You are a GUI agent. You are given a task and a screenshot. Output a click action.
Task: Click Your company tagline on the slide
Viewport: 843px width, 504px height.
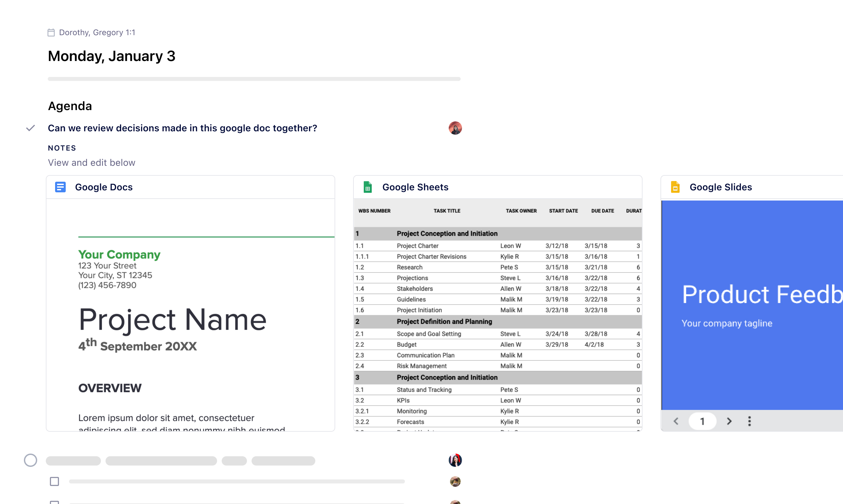[x=727, y=323]
